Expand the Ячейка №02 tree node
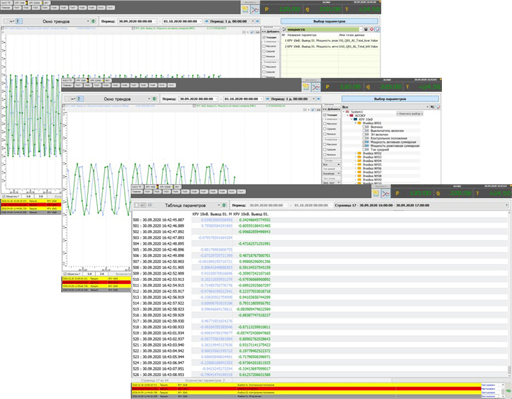This screenshot has width=512, height=399. click(x=355, y=153)
